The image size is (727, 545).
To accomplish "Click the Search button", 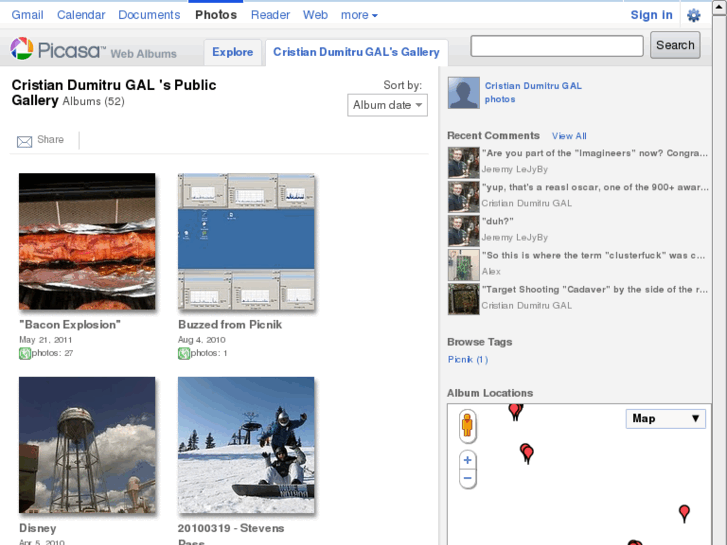I will (x=675, y=45).
